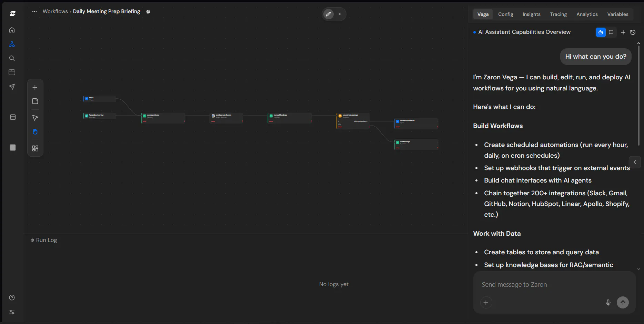The image size is (644, 324).
Task: Focus the Send message to Zaron field
Action: (554, 285)
